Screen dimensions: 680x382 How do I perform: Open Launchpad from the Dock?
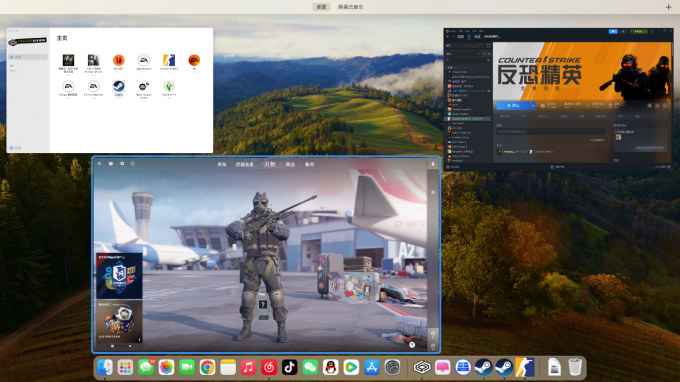click(x=125, y=368)
